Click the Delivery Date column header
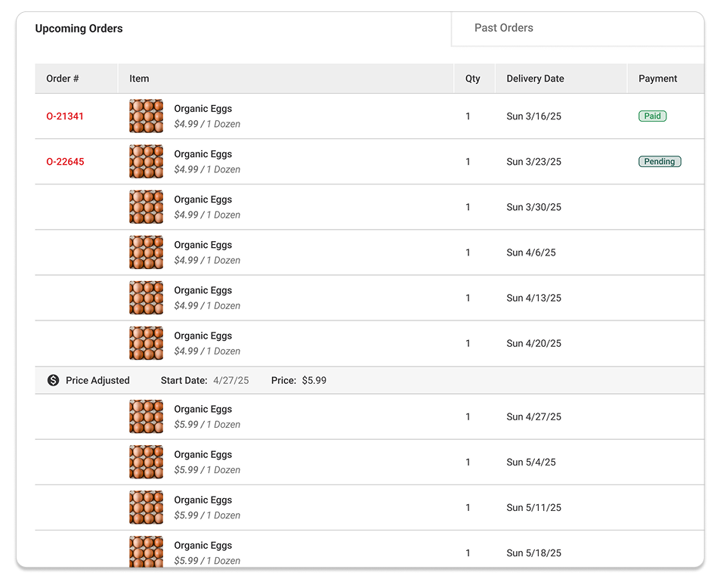720x588 pixels. point(536,79)
